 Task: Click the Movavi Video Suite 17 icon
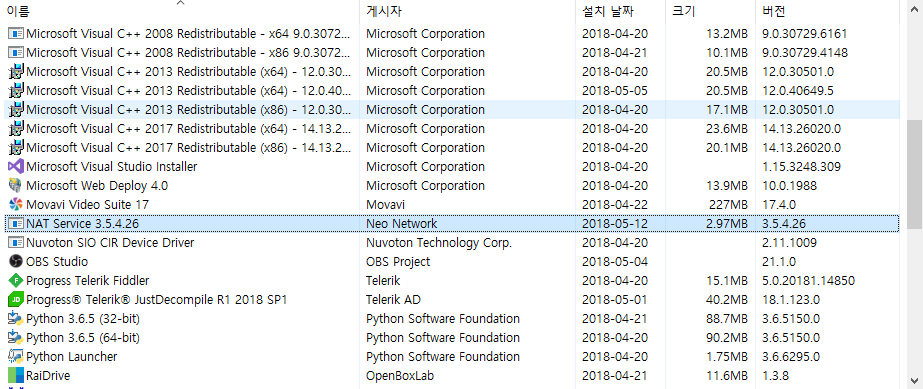pos(16,204)
